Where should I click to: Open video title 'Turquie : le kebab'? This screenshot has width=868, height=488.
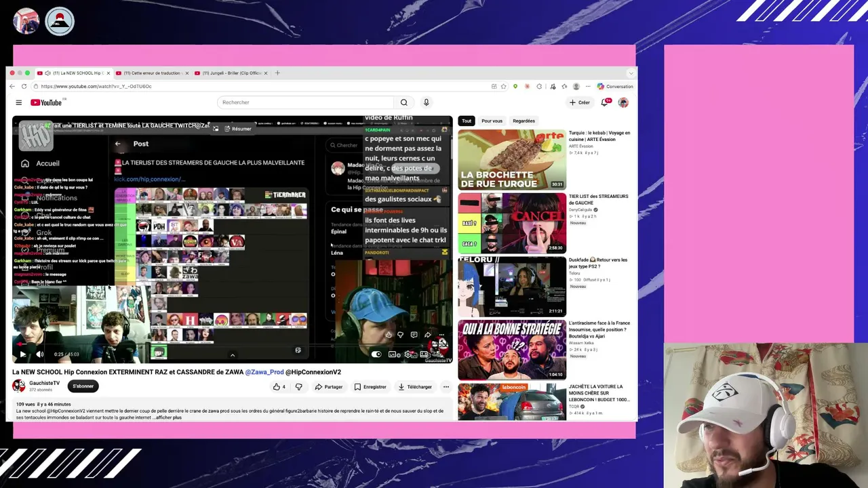click(x=599, y=136)
